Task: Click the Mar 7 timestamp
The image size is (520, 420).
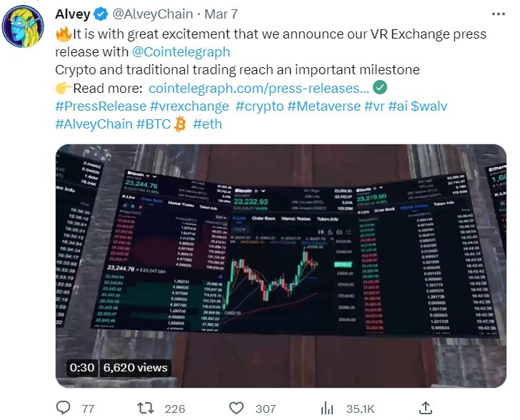Action: 221,14
